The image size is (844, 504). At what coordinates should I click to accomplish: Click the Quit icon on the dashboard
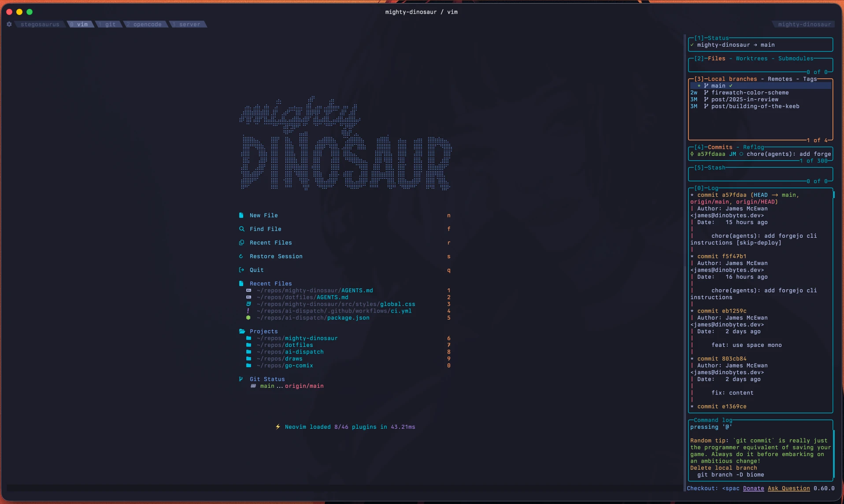coord(242,270)
